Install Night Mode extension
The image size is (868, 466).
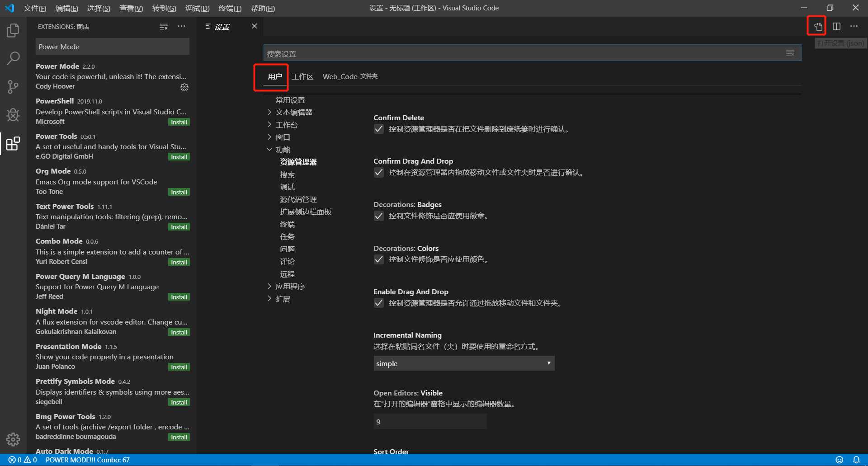pyautogui.click(x=179, y=332)
